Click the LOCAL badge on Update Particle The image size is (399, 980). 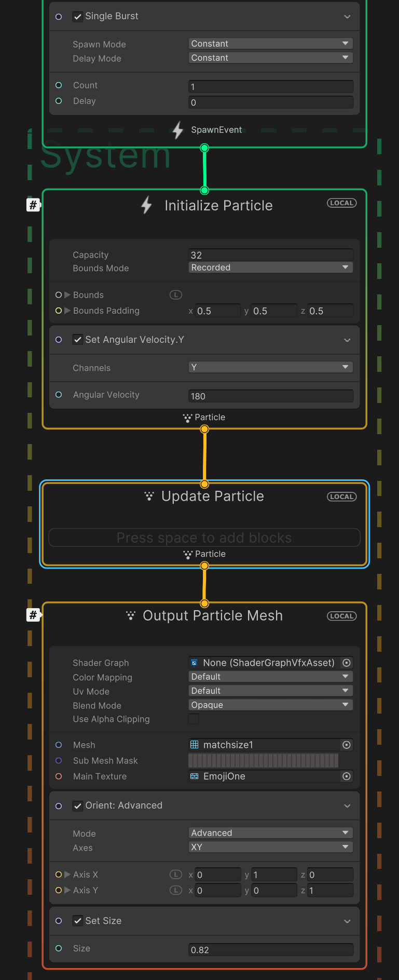(341, 496)
